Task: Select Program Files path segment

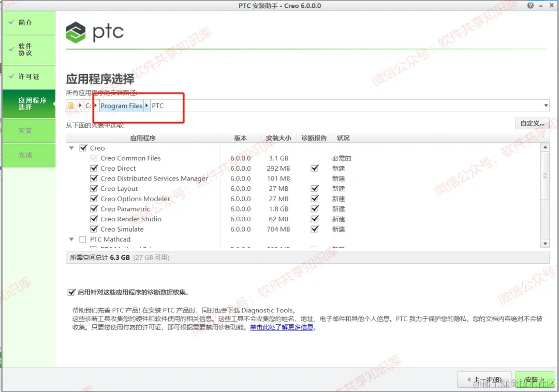Action: tap(122, 105)
